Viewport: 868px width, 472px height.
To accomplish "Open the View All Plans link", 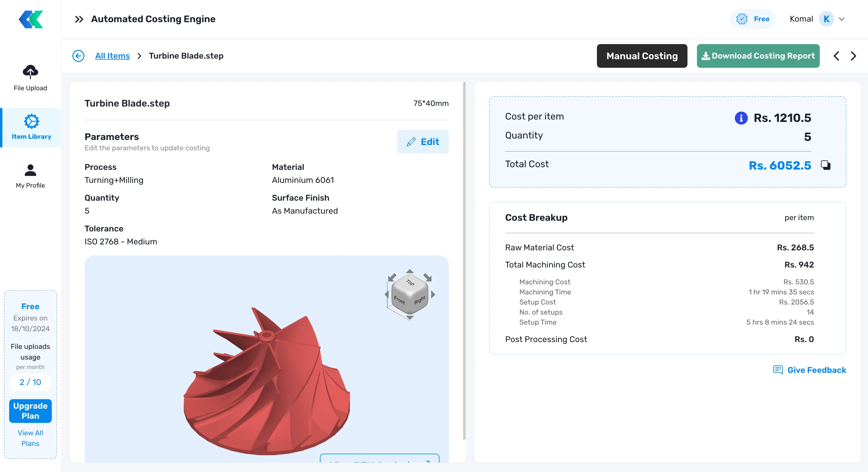I will pos(30,438).
